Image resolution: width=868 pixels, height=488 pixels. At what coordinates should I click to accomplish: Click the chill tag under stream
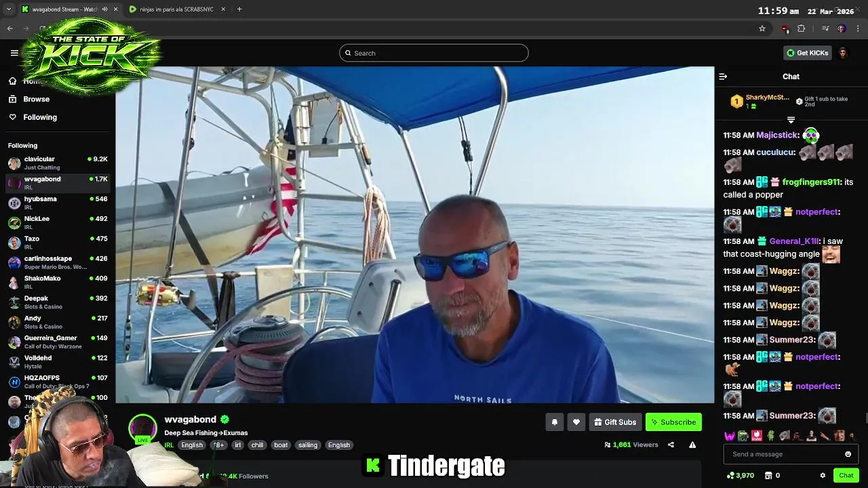[x=257, y=445]
